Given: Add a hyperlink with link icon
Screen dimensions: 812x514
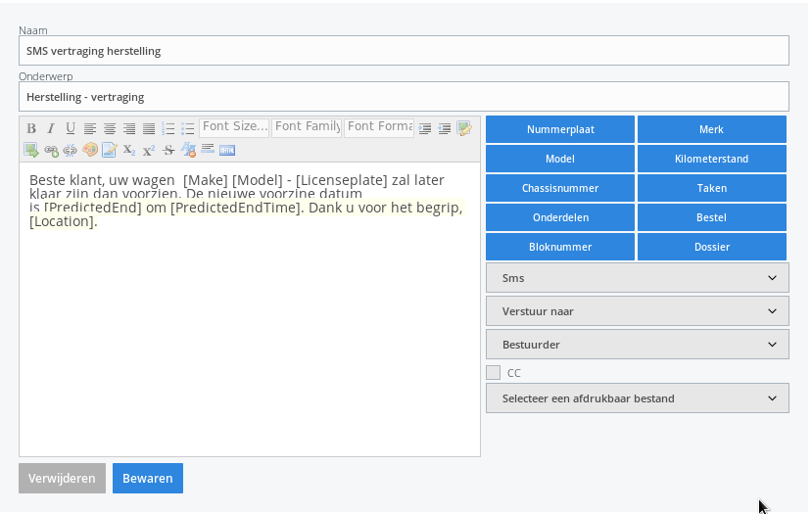Looking at the screenshot, I should tap(51, 150).
